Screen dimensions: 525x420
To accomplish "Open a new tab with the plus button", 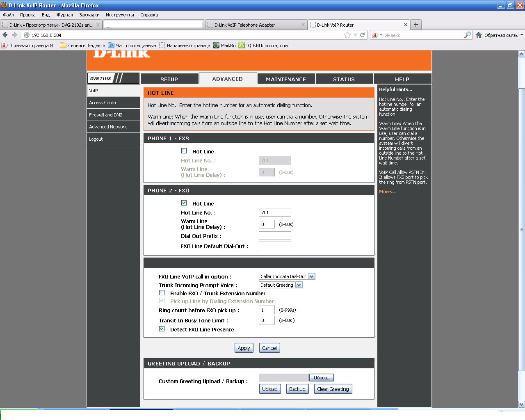I will [415, 25].
